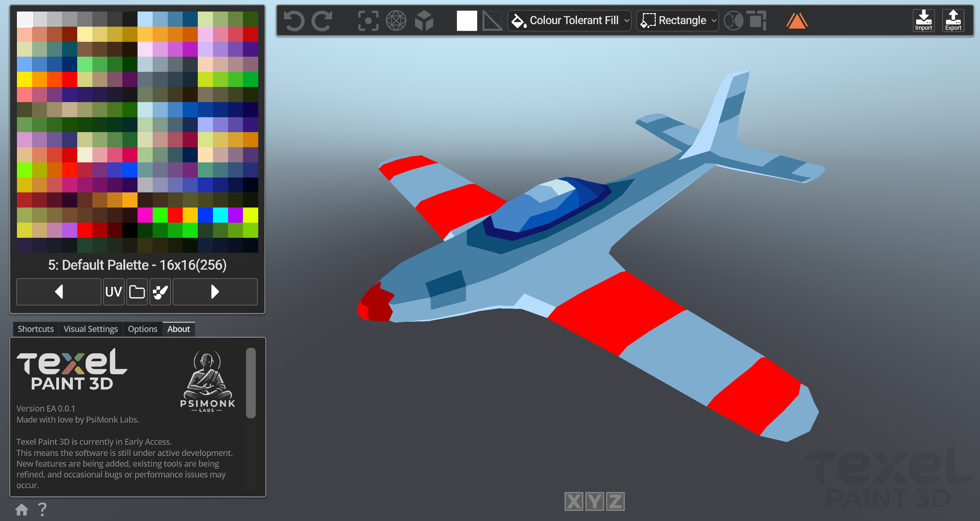This screenshot has width=980, height=521.
Task: Click the mirror/symmetry toolbar icon
Action: [x=733, y=20]
